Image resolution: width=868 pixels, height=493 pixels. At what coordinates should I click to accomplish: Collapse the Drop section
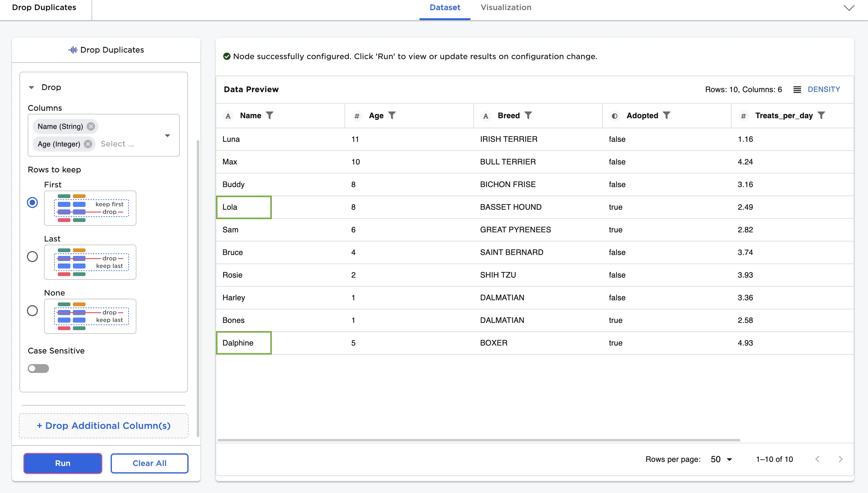click(31, 87)
